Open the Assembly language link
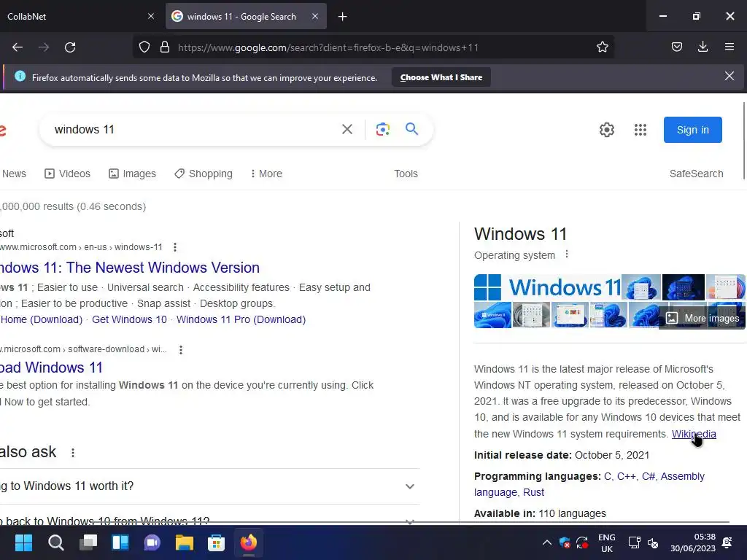The height and width of the screenshot is (560, 747). coord(589,484)
